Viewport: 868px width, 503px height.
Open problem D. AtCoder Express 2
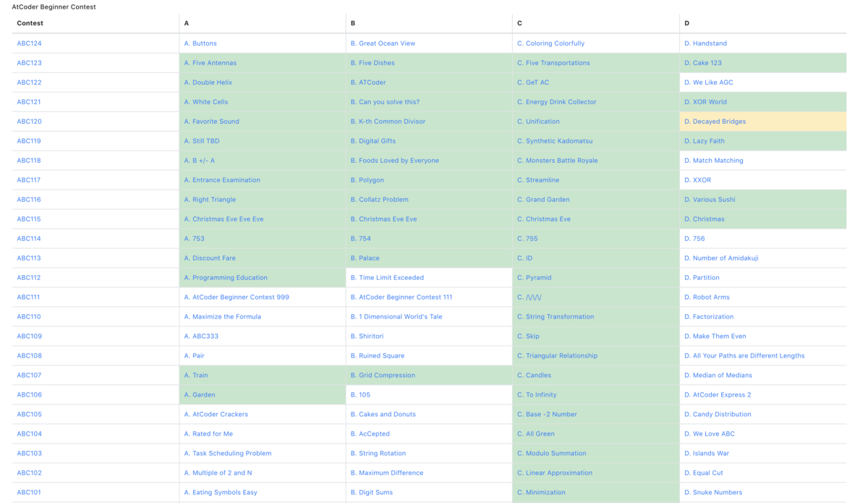pos(718,395)
